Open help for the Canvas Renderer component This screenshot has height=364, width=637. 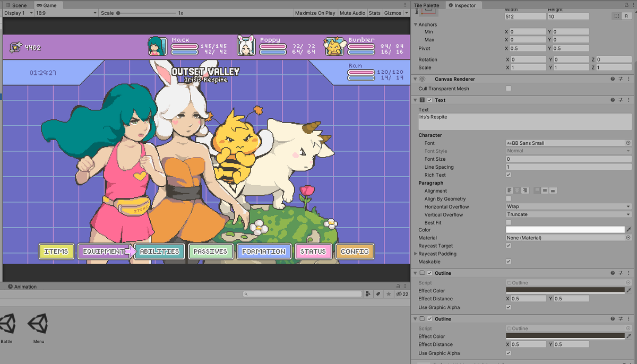click(x=613, y=79)
